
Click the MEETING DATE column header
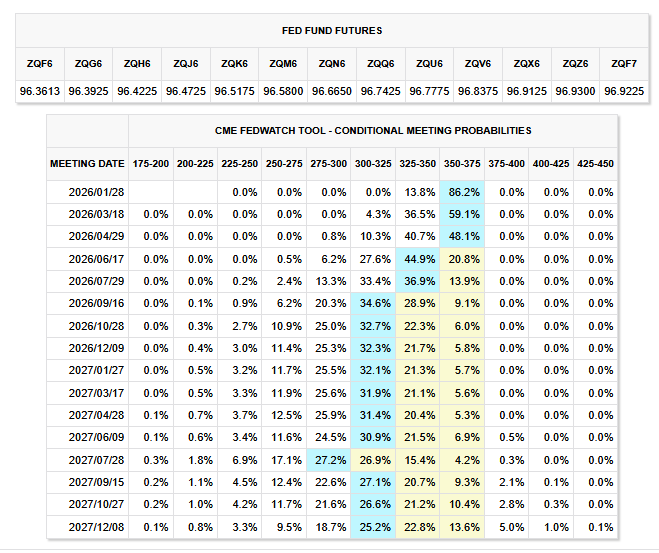pyautogui.click(x=88, y=163)
